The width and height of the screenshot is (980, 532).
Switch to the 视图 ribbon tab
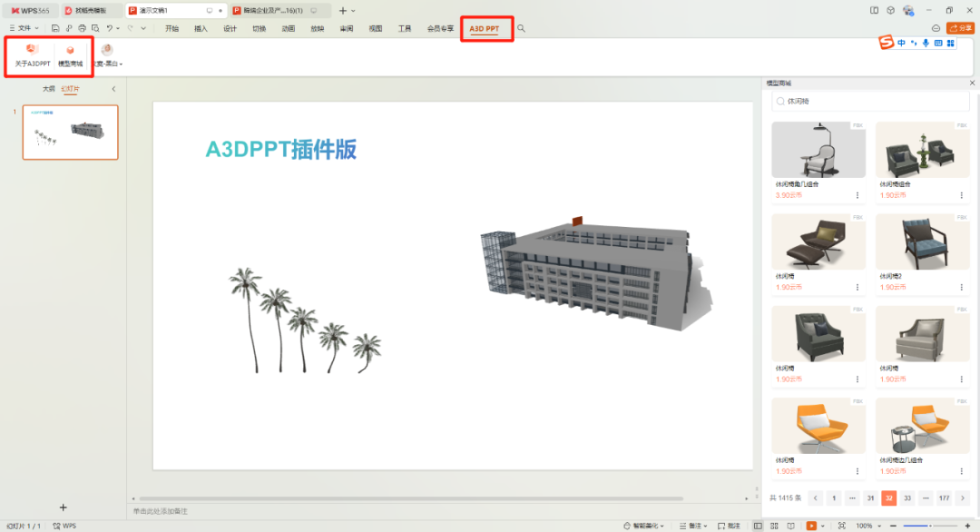(x=375, y=28)
